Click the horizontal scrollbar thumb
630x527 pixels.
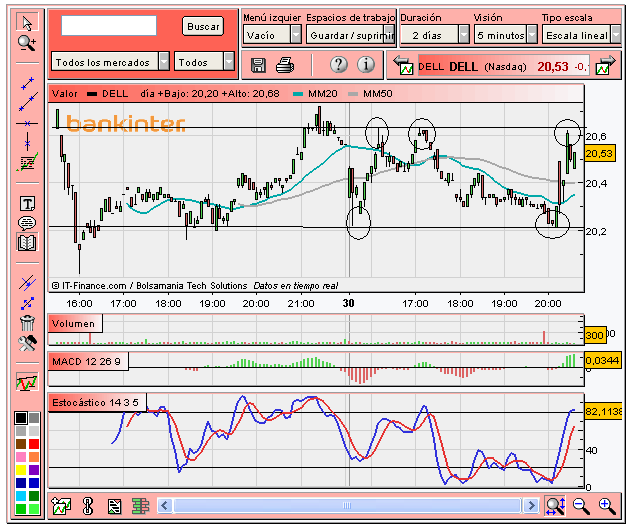pos(347,506)
